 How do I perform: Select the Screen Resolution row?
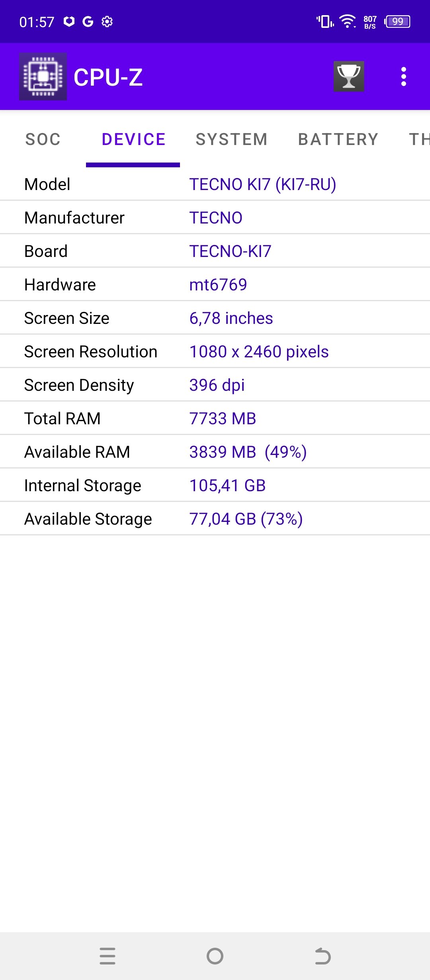[215, 352]
